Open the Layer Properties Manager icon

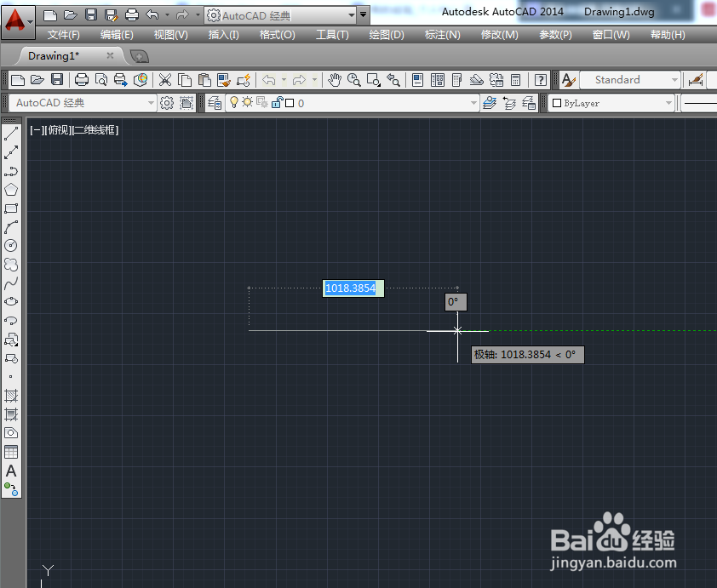click(x=215, y=103)
